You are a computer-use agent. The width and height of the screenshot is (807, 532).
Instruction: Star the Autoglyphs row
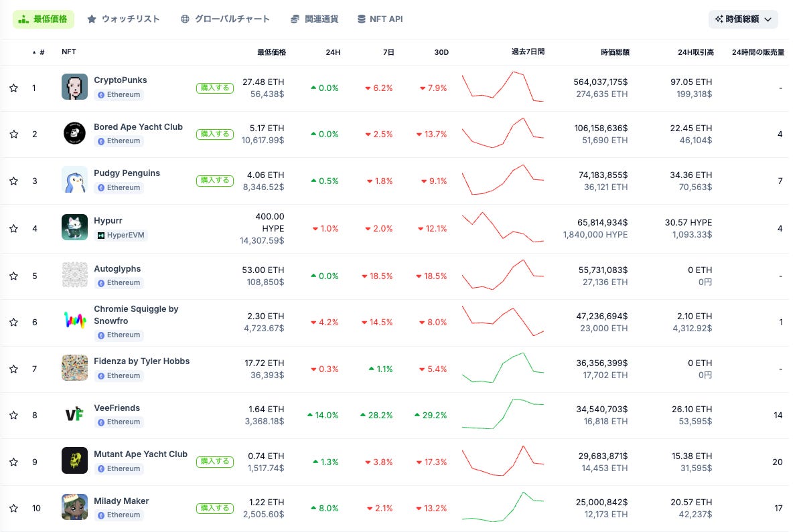pyautogui.click(x=13, y=276)
